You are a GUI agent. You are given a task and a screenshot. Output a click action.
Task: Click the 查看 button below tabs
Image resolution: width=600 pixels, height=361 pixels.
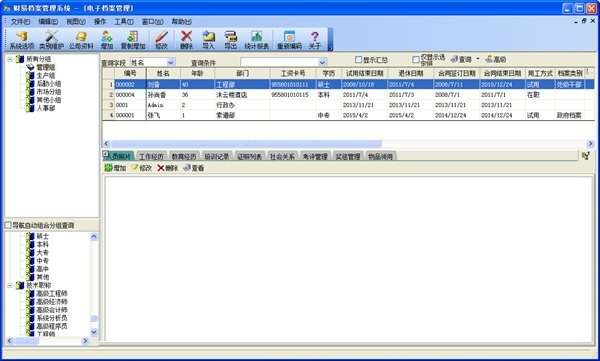194,168
